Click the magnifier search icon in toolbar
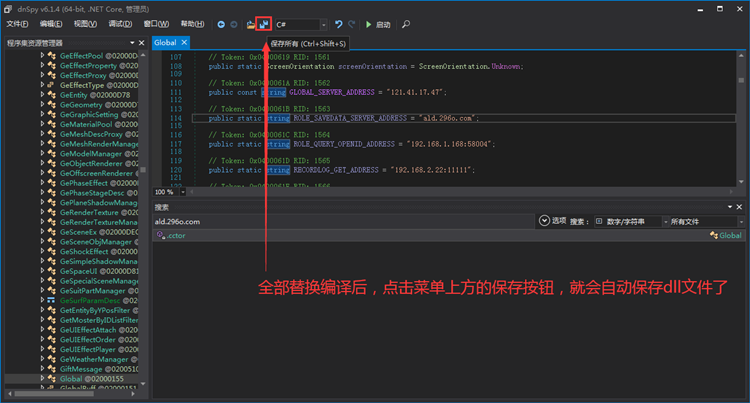Image resolution: width=750 pixels, height=403 pixels. coord(406,23)
